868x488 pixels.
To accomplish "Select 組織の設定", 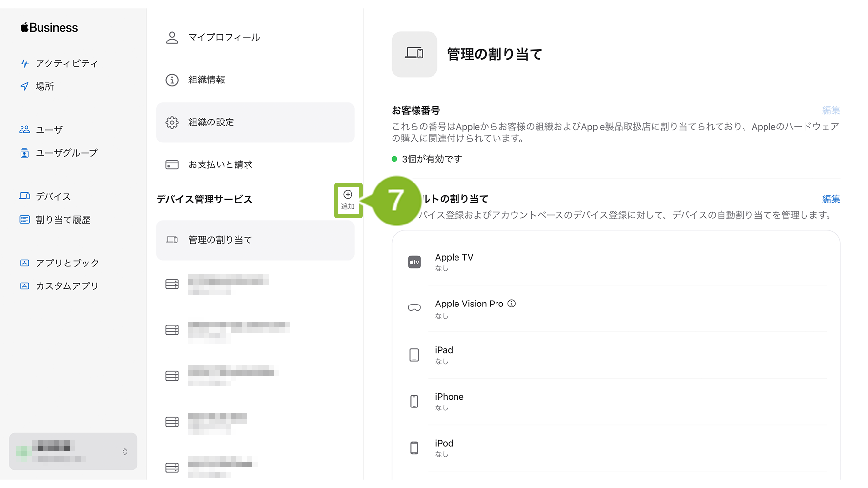I will click(255, 122).
